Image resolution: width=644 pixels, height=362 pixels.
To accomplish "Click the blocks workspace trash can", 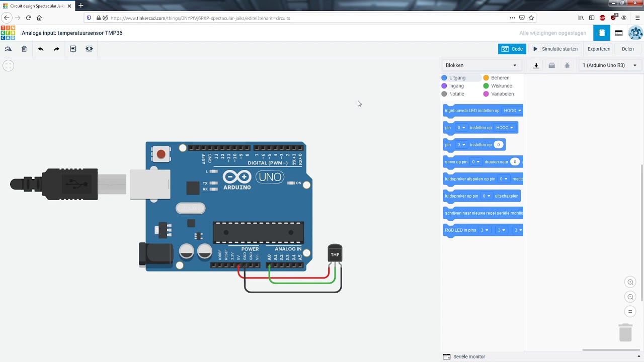I will point(625,332).
